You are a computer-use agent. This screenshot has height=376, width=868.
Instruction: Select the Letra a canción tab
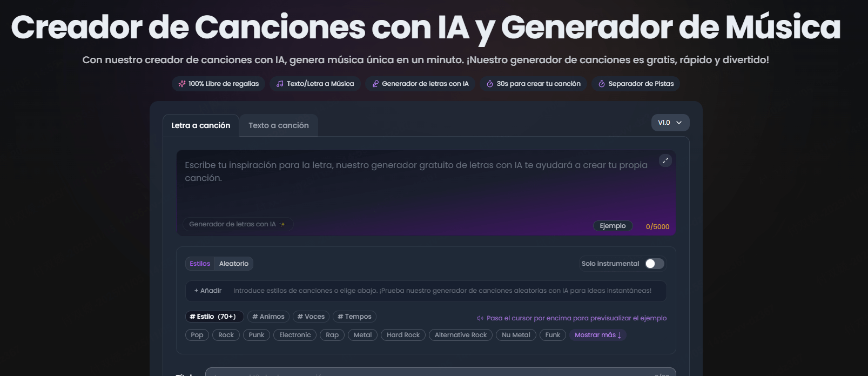coord(201,125)
